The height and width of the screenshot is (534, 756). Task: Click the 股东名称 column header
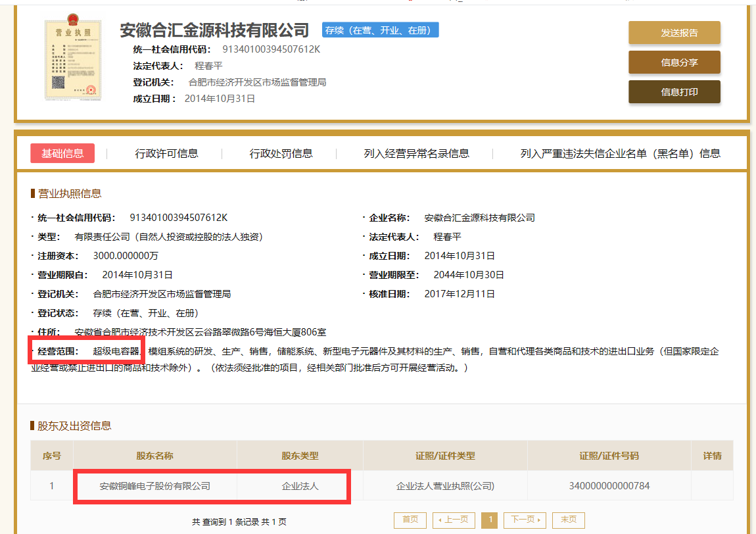pos(154,456)
